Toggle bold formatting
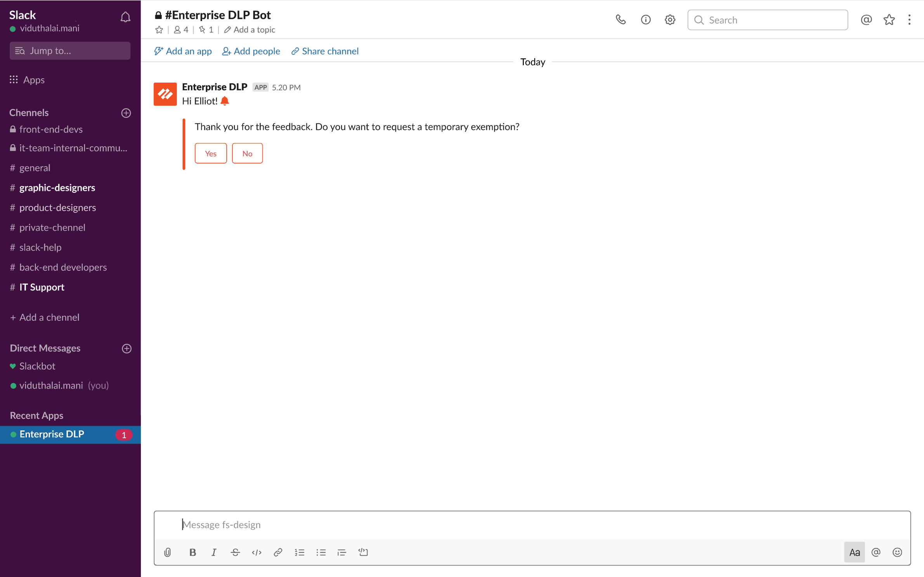924x577 pixels. coord(192,552)
